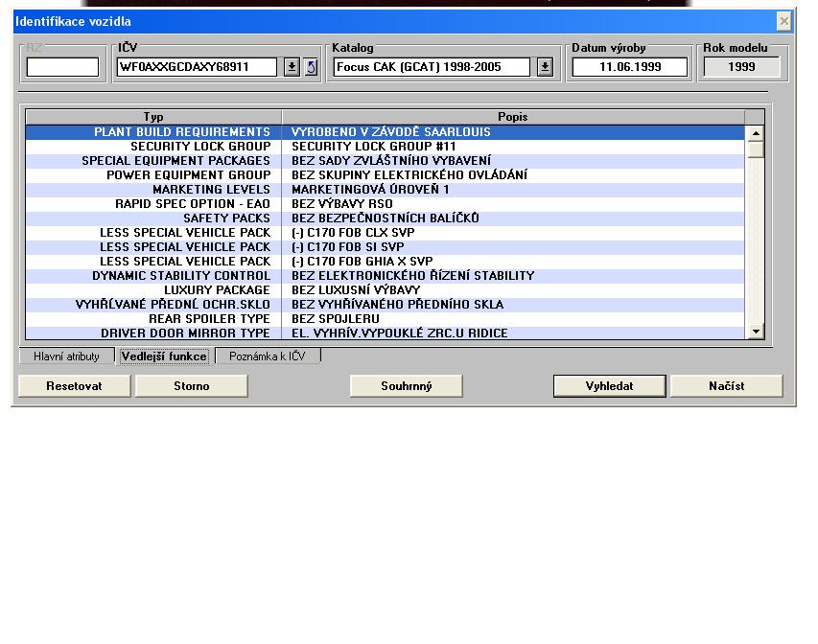Click the scrollbar down arrow in the list
This screenshot has height=644, width=818.
(x=756, y=332)
